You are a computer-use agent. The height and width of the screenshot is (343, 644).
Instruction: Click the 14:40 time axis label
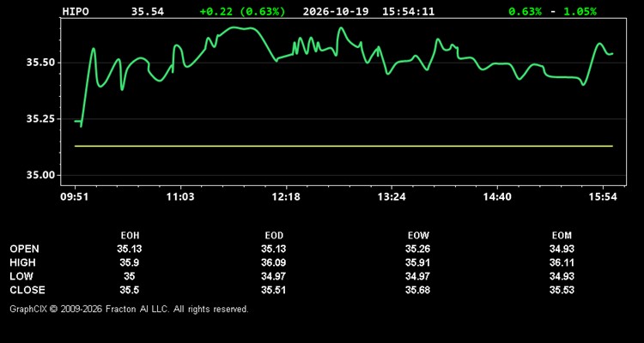pyautogui.click(x=497, y=197)
